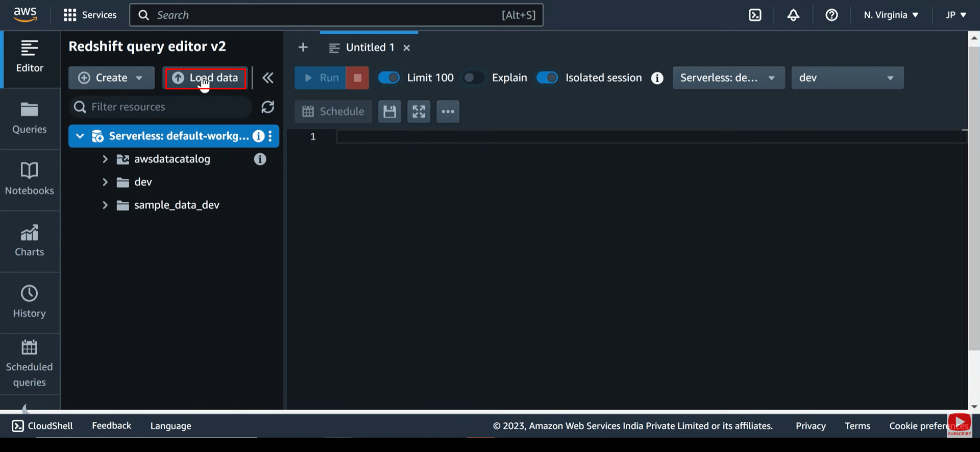
Task: Open the AWS home logo
Action: [25, 15]
